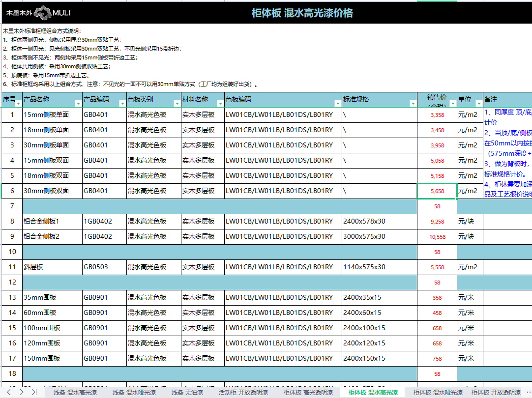Image resolution: width=532 pixels, height=398 pixels.
Task: Click the 标准规格 filter arrow
Action: 413,103
